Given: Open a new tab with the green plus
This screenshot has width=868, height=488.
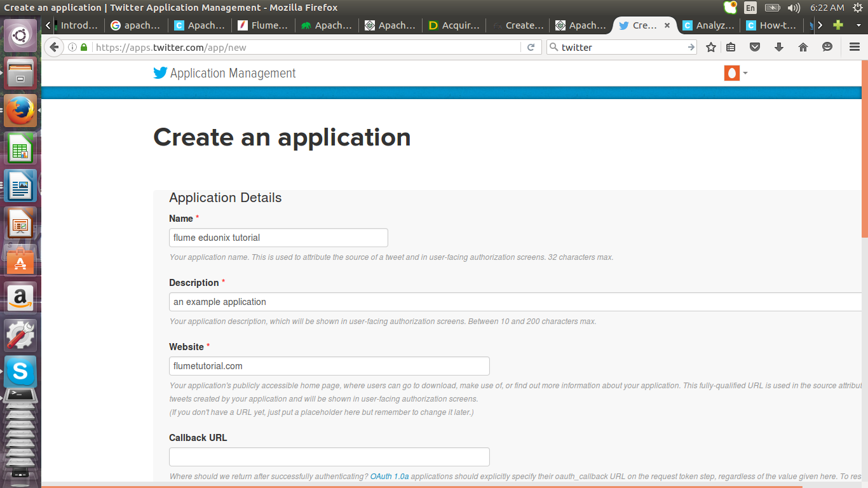Looking at the screenshot, I should tap(838, 25).
